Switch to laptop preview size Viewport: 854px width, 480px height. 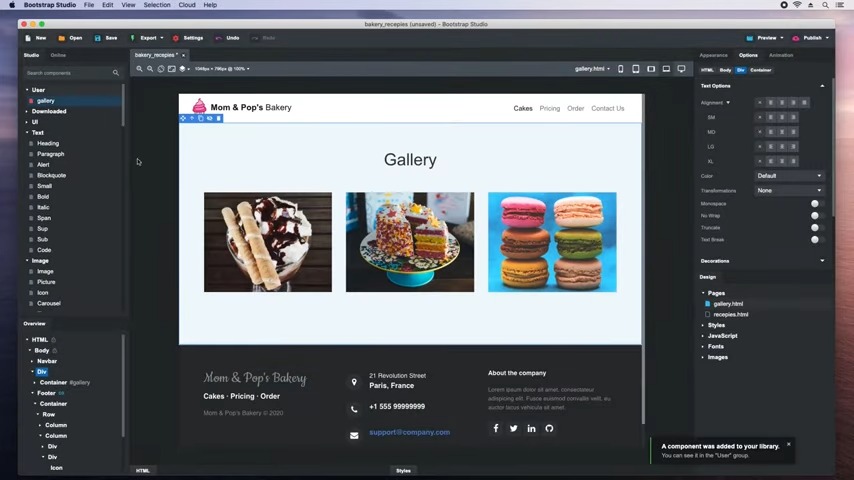click(666, 69)
